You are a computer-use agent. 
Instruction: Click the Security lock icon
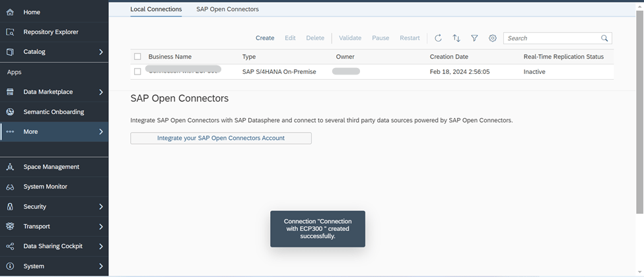11,206
